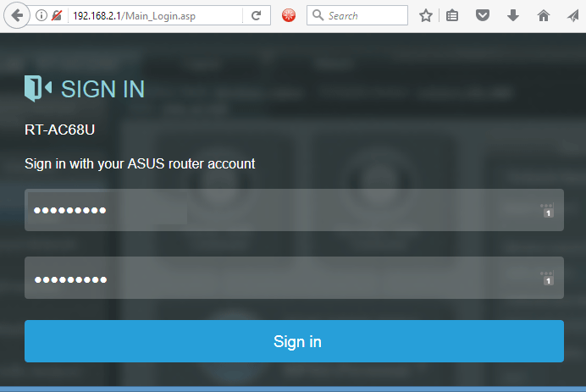The height and width of the screenshot is (392, 586).
Task: Open password manager icon in username field
Action: click(547, 210)
